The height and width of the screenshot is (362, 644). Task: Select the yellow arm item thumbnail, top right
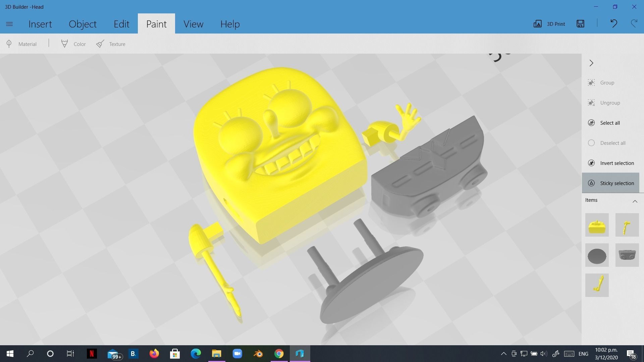(627, 225)
